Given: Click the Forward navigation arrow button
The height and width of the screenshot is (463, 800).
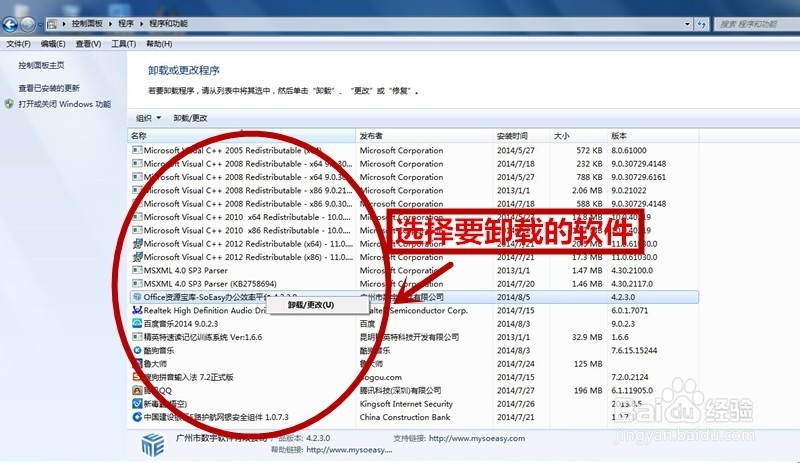Looking at the screenshot, I should click(x=28, y=24).
